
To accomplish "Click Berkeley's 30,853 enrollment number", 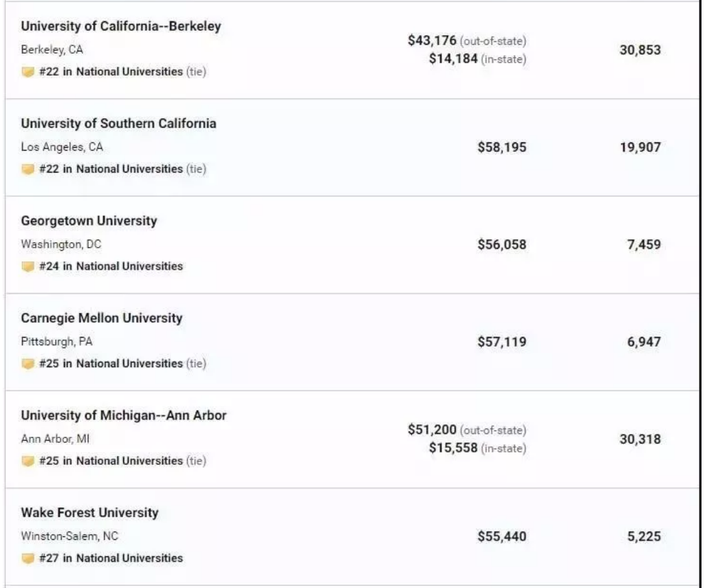I will pyautogui.click(x=640, y=50).
